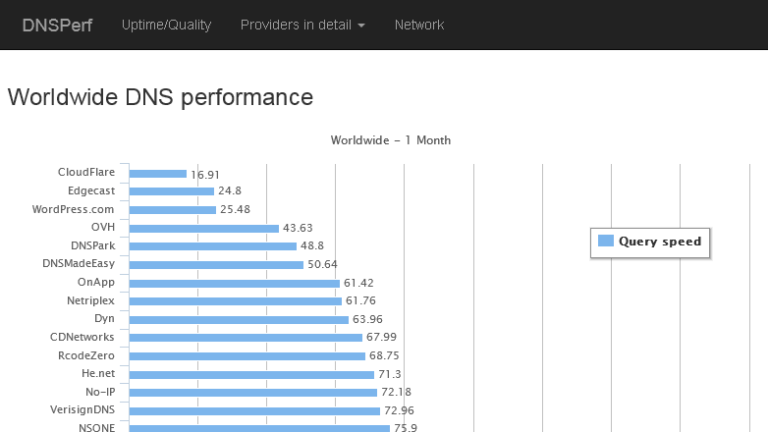The image size is (768, 432).
Task: Click the DNSMadeEasy axis label
Action: coord(78,264)
